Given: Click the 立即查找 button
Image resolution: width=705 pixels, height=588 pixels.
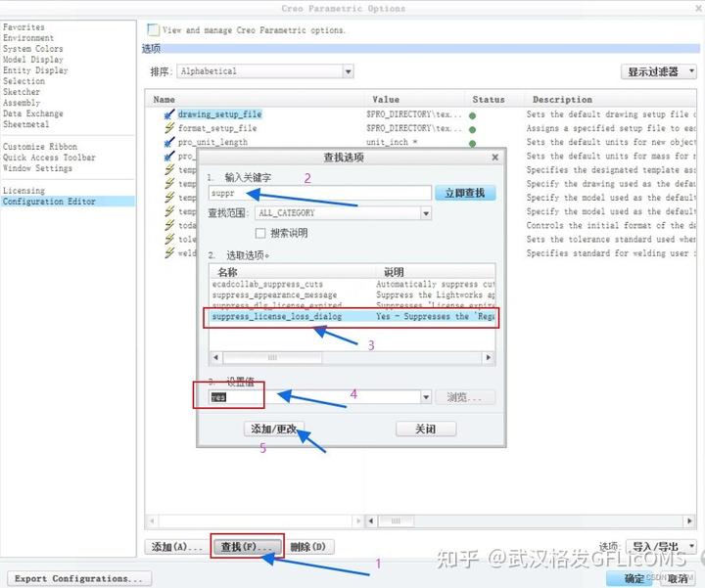Looking at the screenshot, I should 465,193.
